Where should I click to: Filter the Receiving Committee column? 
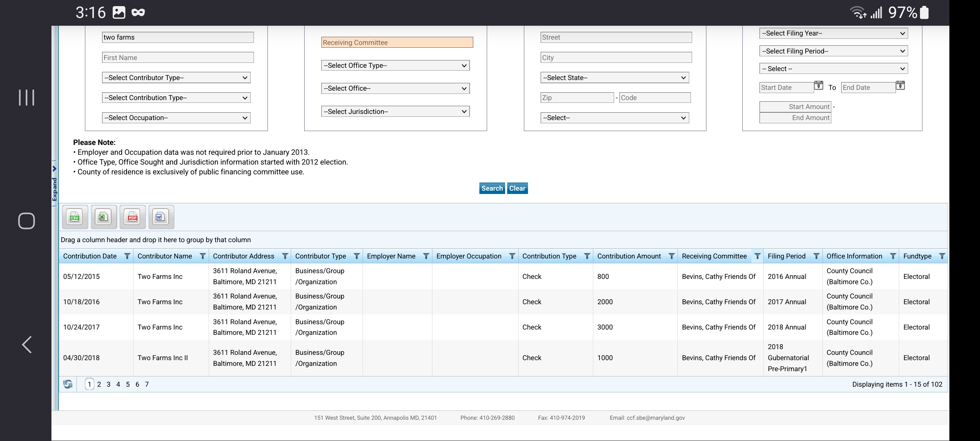tap(757, 256)
